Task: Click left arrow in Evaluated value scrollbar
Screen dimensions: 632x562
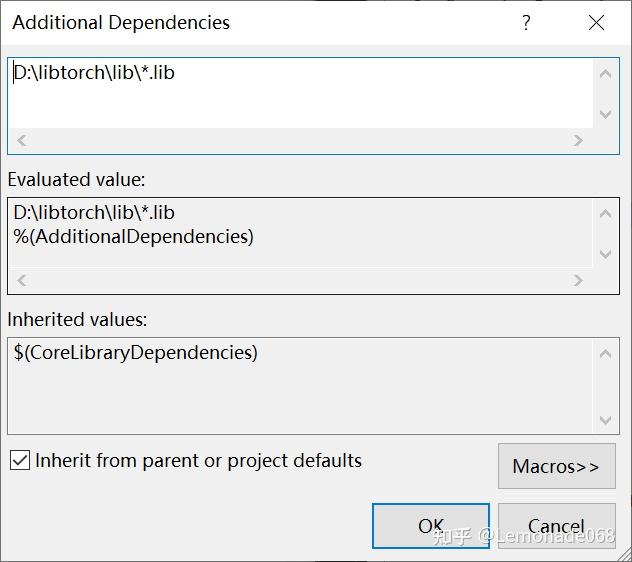Action: click(22, 280)
